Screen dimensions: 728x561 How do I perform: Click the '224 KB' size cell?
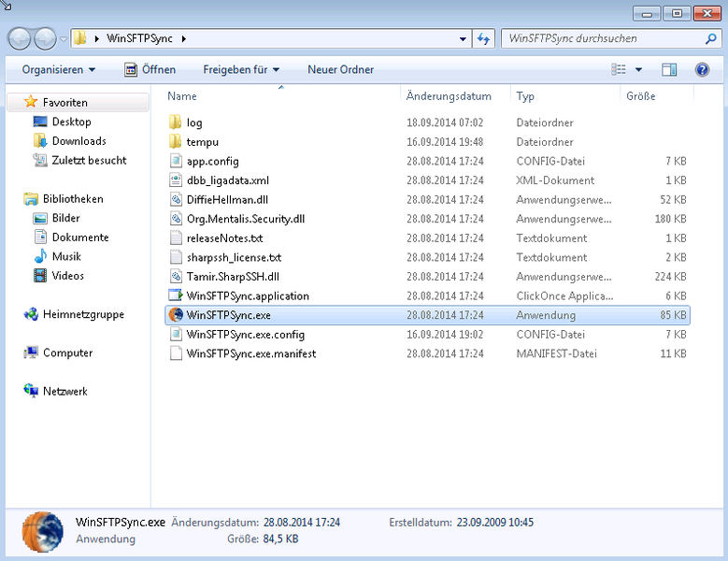670,277
